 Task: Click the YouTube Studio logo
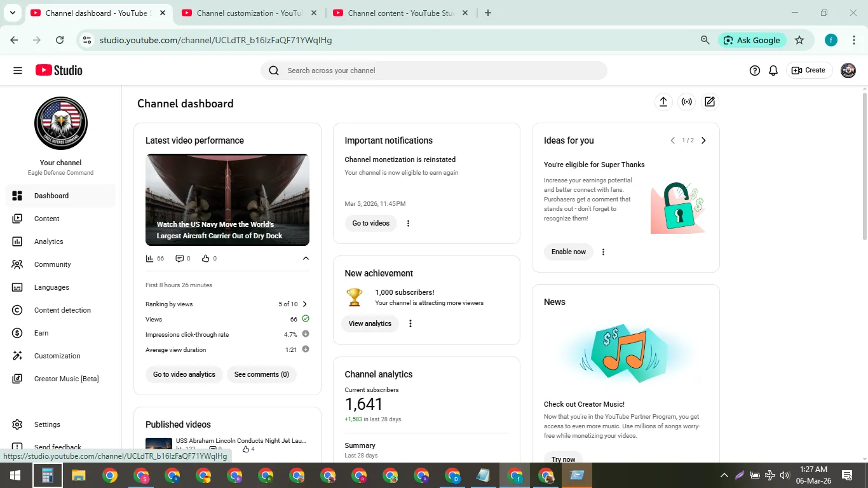point(59,71)
